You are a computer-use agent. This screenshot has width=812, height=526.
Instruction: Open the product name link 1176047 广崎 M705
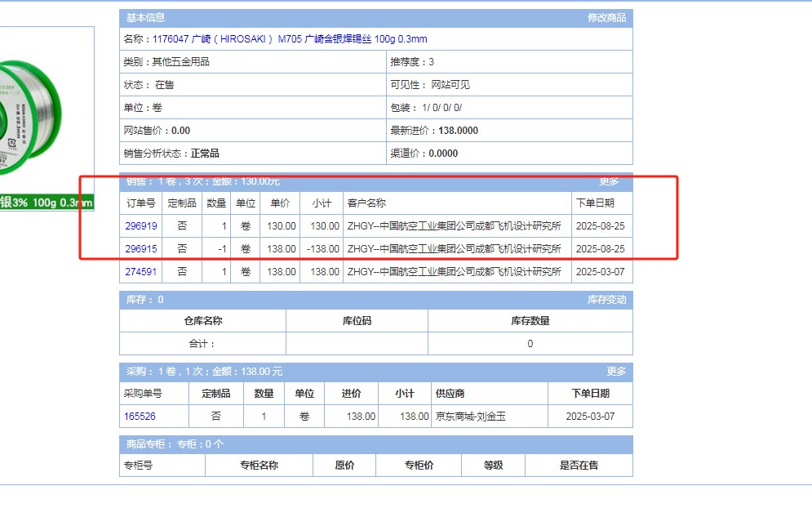(290, 39)
